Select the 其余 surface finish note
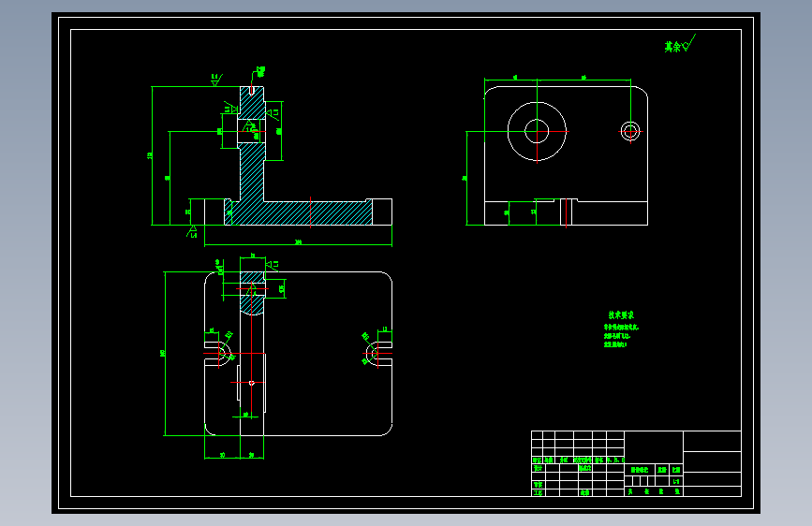The height and width of the screenshot is (526, 812). (x=679, y=45)
